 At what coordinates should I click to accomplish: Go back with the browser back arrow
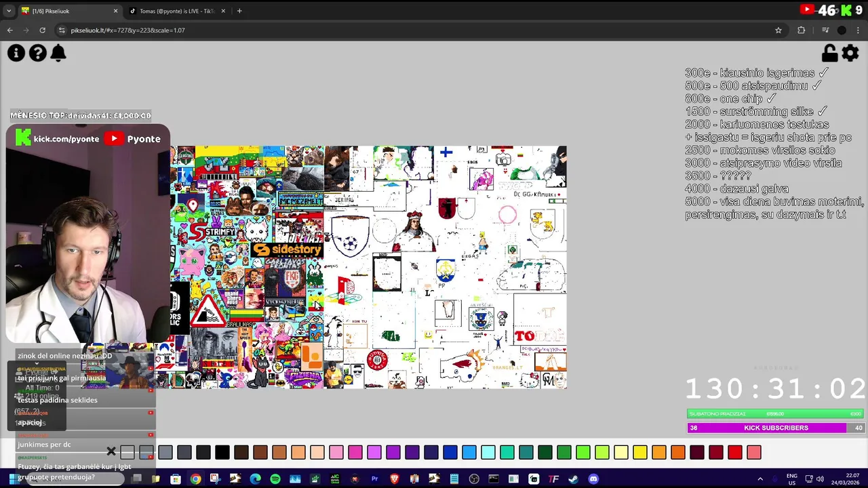(x=9, y=30)
